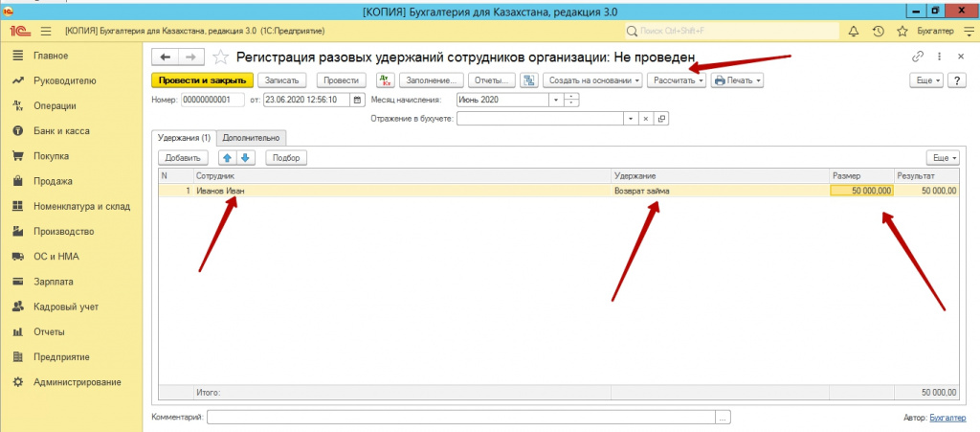980x432 pixels.
Task: Open the Бухгалтер author link
Action: tap(947, 417)
